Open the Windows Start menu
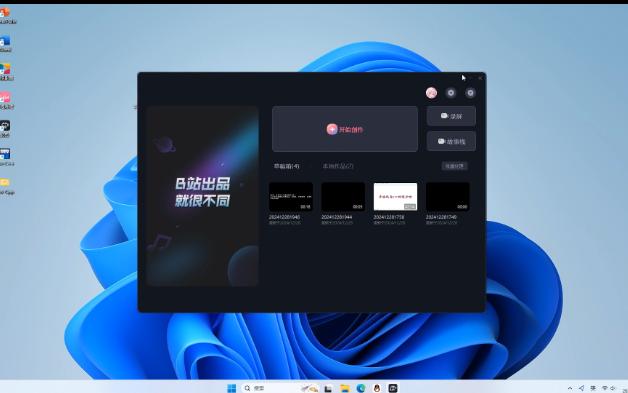628x393 pixels. 231,388
